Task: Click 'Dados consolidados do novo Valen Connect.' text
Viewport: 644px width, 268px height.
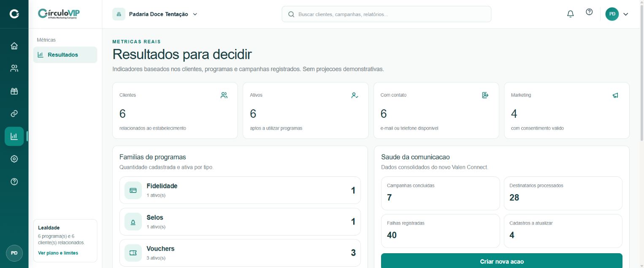Action: pyautogui.click(x=435, y=167)
